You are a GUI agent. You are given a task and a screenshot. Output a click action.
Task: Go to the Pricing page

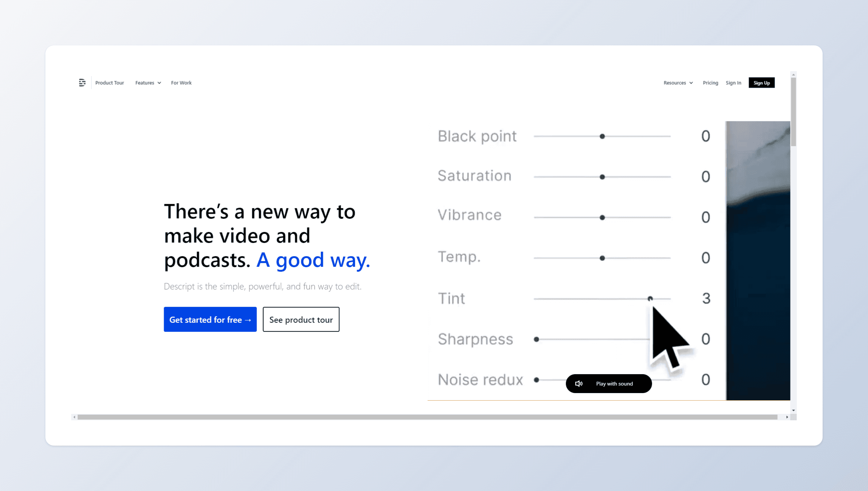click(x=710, y=83)
